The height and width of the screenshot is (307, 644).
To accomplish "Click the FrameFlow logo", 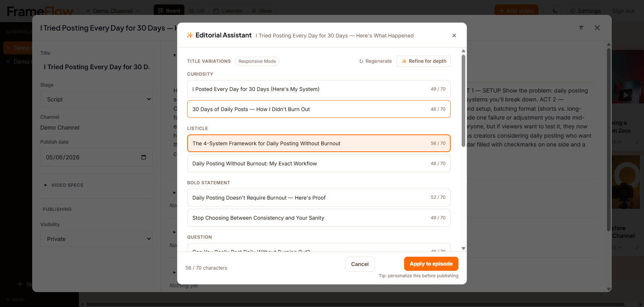I will click(40, 11).
